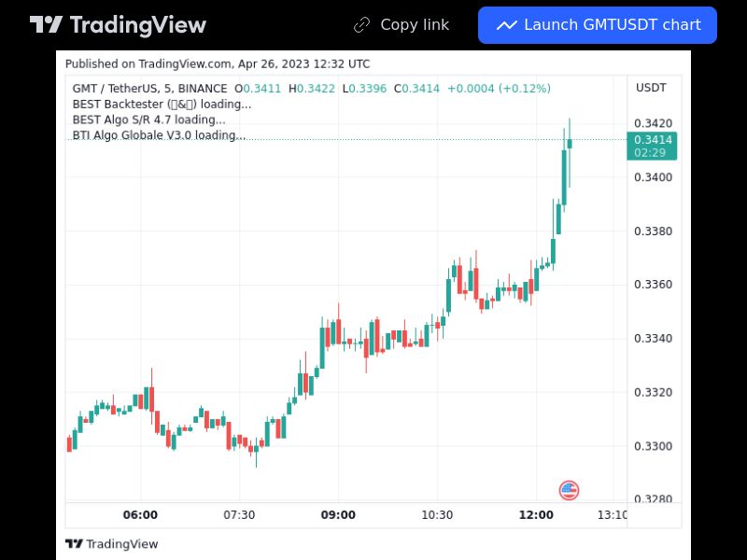Click the 0.3400 price axis label

point(653,177)
